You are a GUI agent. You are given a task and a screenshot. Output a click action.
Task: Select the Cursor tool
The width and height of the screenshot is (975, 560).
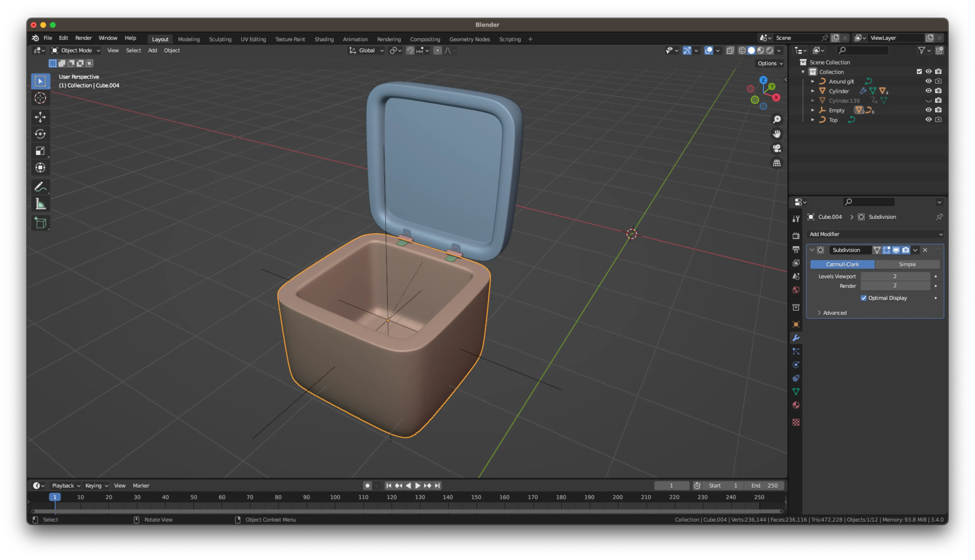tap(40, 98)
